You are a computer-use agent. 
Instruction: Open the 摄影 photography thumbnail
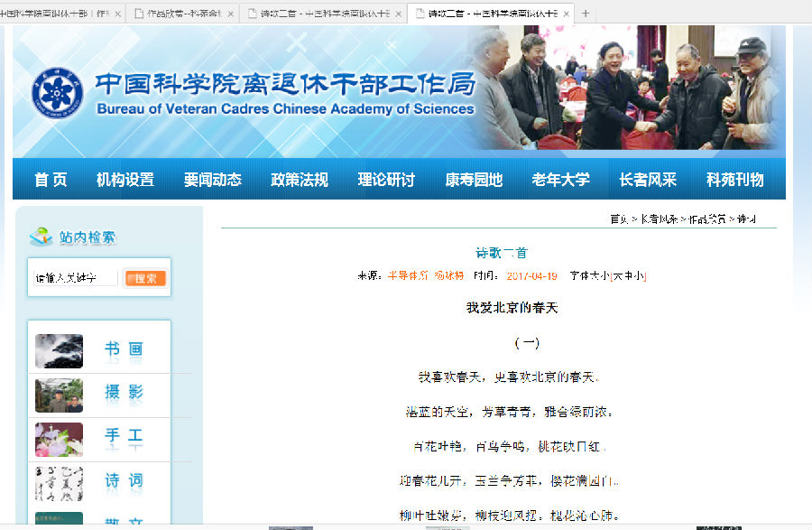pos(59,395)
